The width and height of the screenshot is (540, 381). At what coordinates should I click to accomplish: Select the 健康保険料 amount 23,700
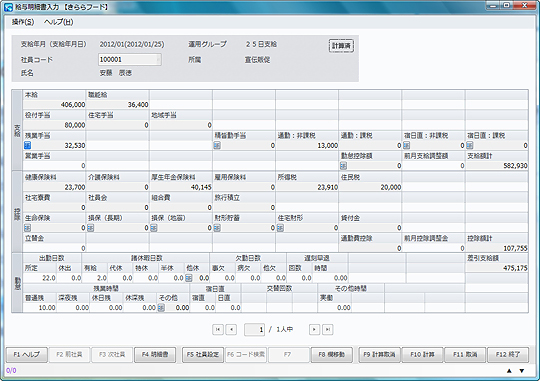pos(54,187)
